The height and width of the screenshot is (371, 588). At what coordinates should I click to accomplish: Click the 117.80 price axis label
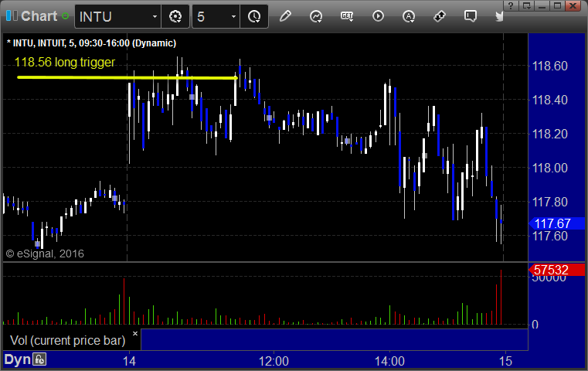point(549,202)
